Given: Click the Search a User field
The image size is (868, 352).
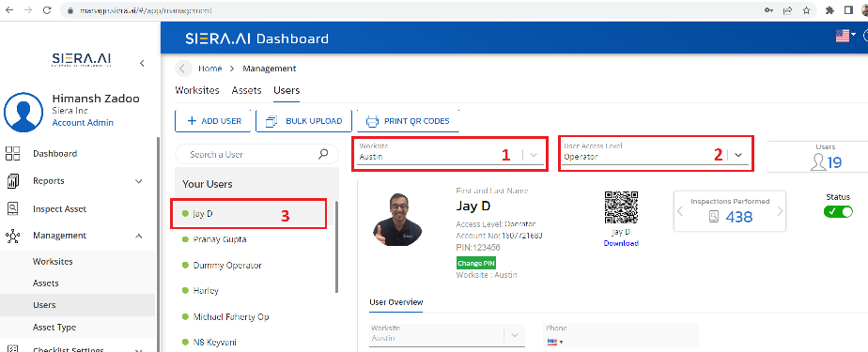Looking at the screenshot, I should click(x=256, y=155).
